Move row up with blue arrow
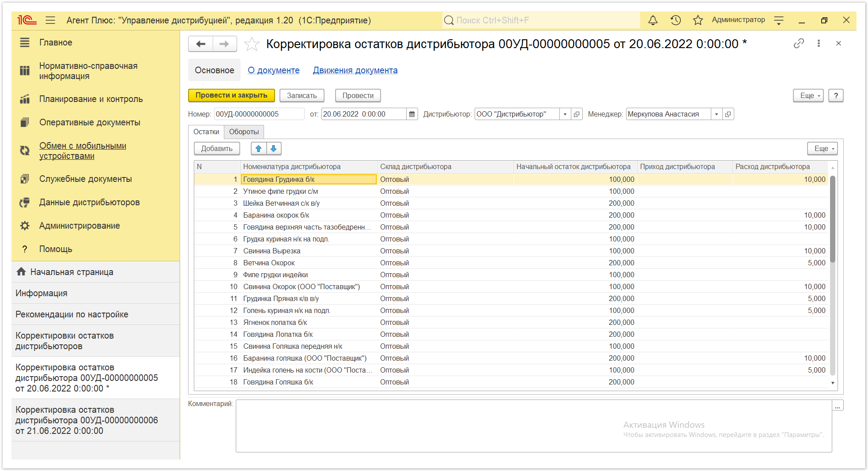Screen dimensions: 868x471 259,149
